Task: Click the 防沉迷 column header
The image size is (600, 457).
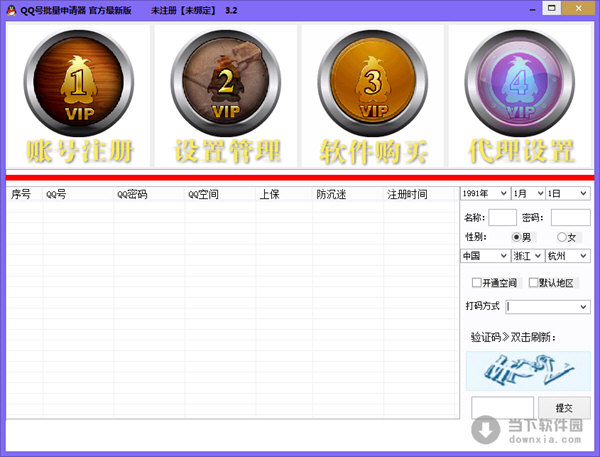Action: 348,194
